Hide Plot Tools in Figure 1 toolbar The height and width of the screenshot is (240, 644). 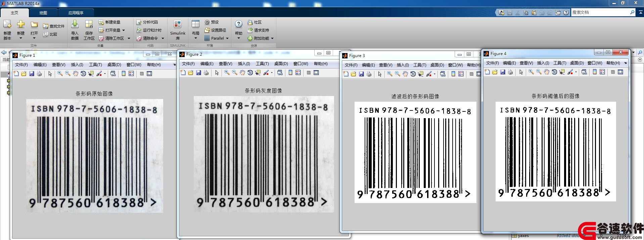click(x=142, y=74)
